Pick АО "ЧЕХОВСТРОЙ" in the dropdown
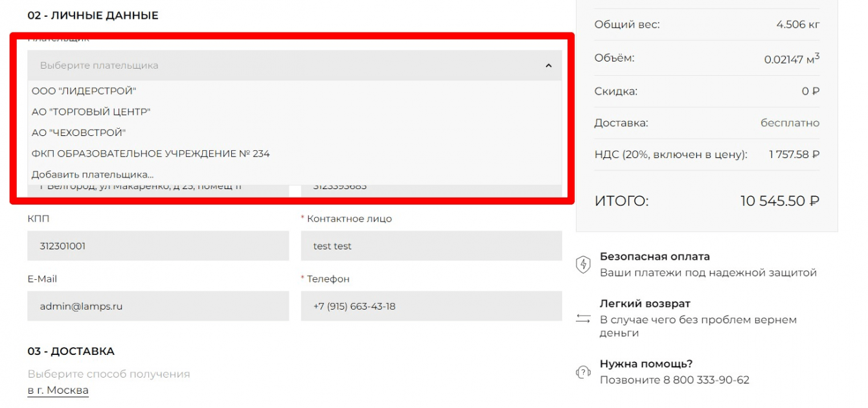Screen dimensions: 868x408 (x=79, y=133)
